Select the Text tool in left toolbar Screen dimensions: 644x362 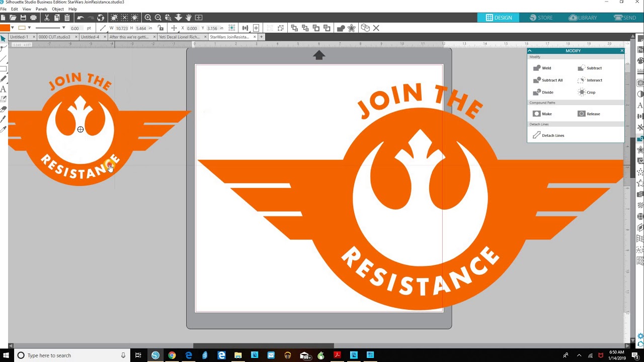tap(3, 89)
